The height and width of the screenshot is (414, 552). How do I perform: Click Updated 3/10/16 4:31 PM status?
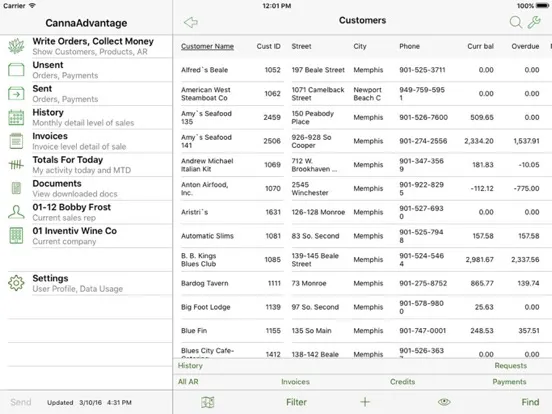(89, 402)
